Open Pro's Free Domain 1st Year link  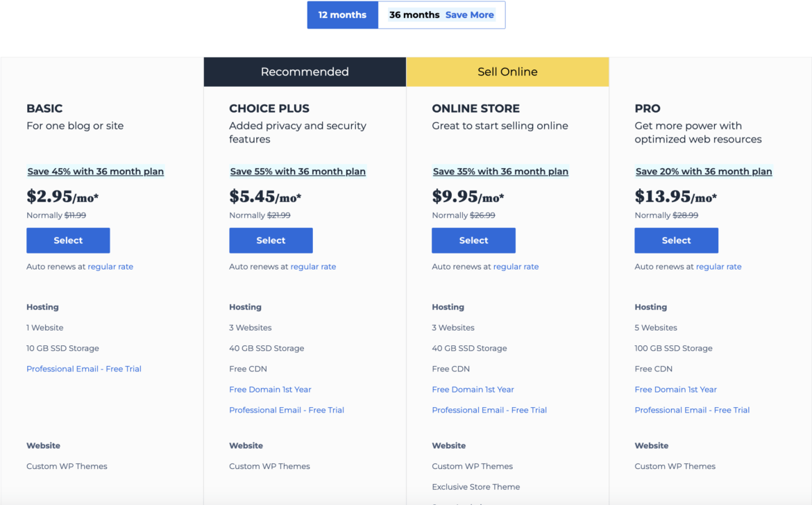pos(675,390)
